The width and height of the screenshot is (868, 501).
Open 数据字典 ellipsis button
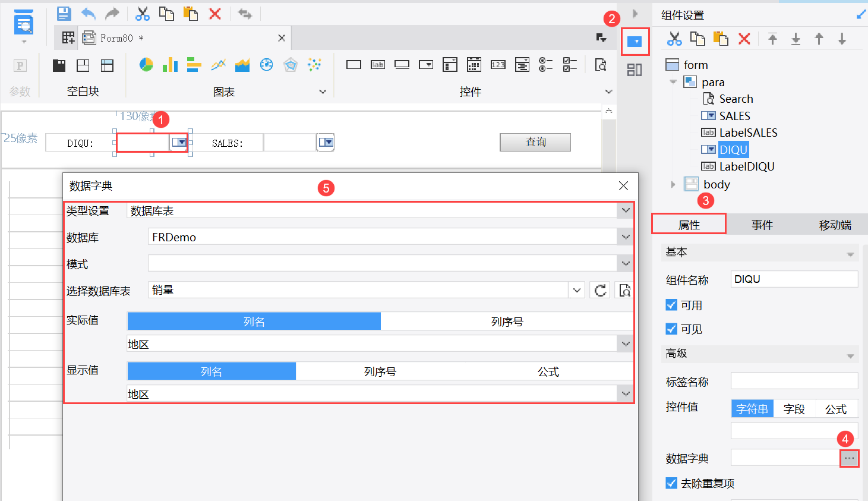pyautogui.click(x=849, y=458)
